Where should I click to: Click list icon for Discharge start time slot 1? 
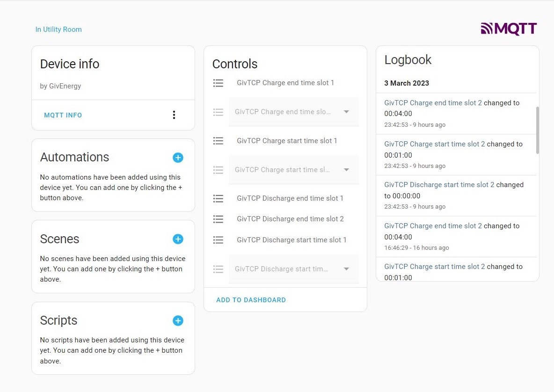coord(219,240)
